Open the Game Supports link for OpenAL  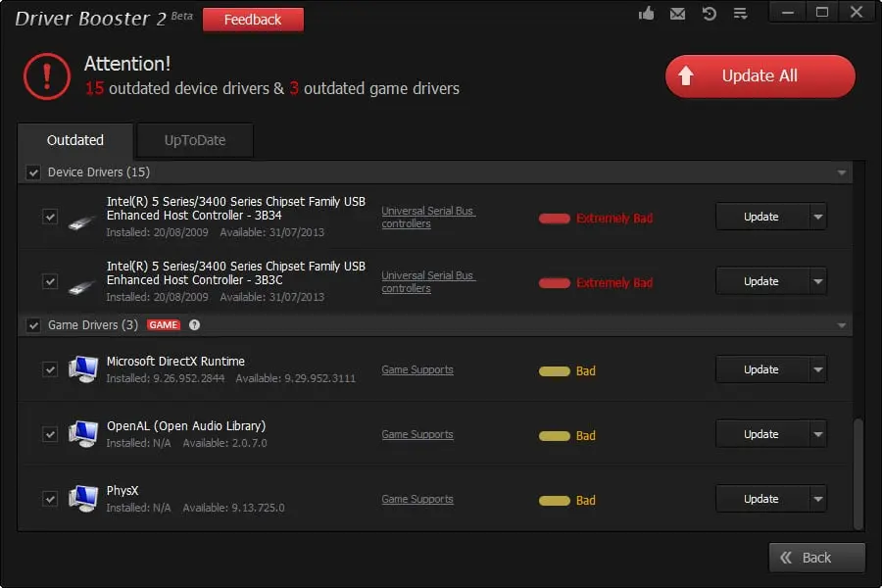pos(417,435)
